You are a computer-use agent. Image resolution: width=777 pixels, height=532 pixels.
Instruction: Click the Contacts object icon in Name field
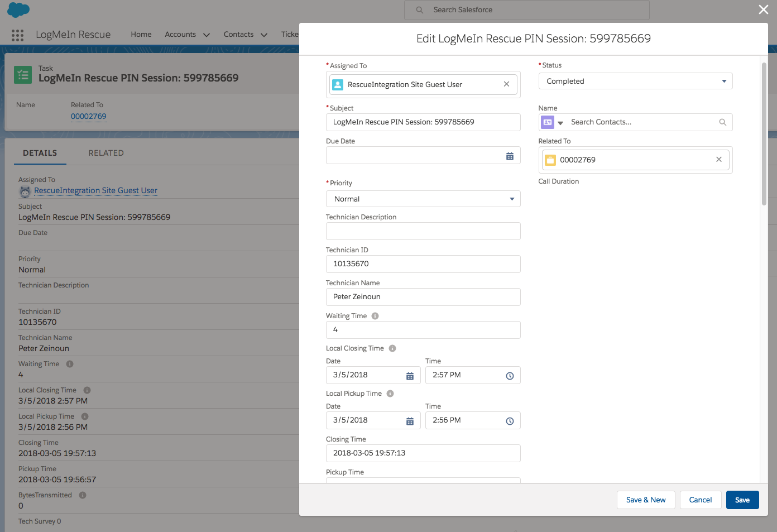coord(548,122)
